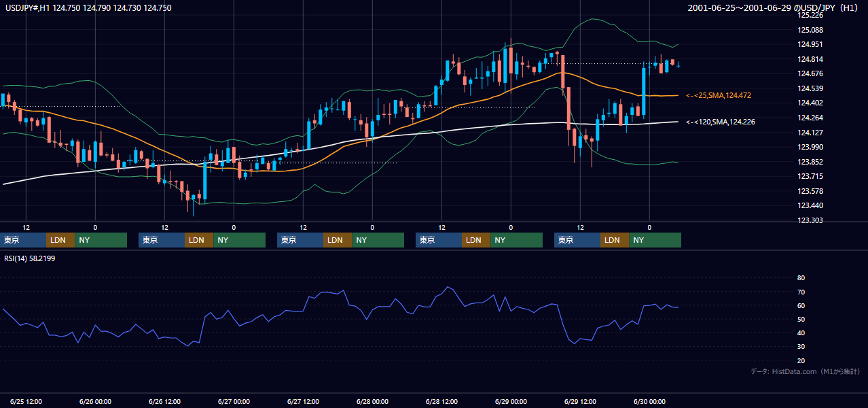
Task: Select the RSI axis value 70
Action: (x=801, y=292)
